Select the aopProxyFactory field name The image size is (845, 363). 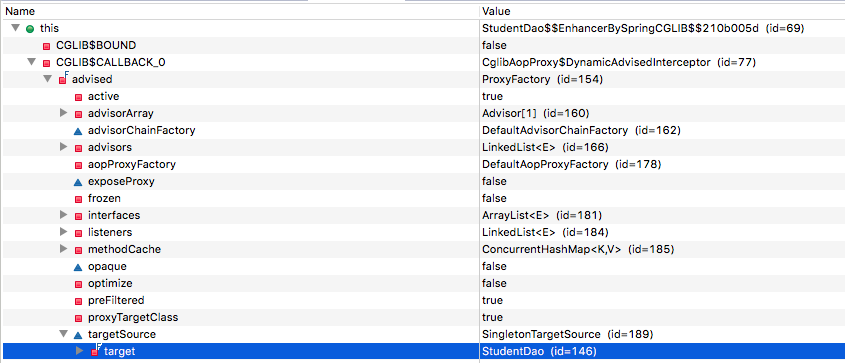click(x=131, y=164)
